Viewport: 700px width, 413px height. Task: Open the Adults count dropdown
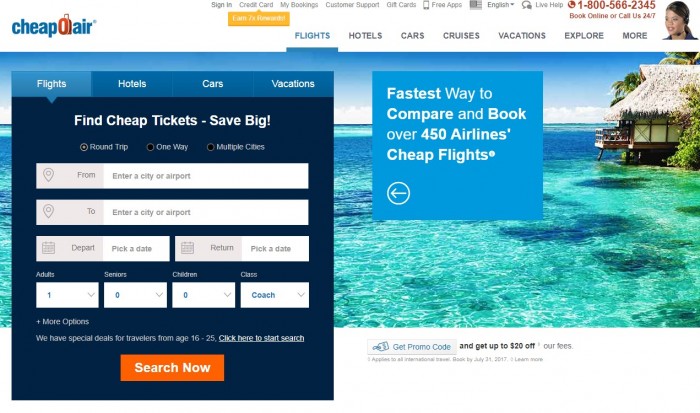coord(67,295)
